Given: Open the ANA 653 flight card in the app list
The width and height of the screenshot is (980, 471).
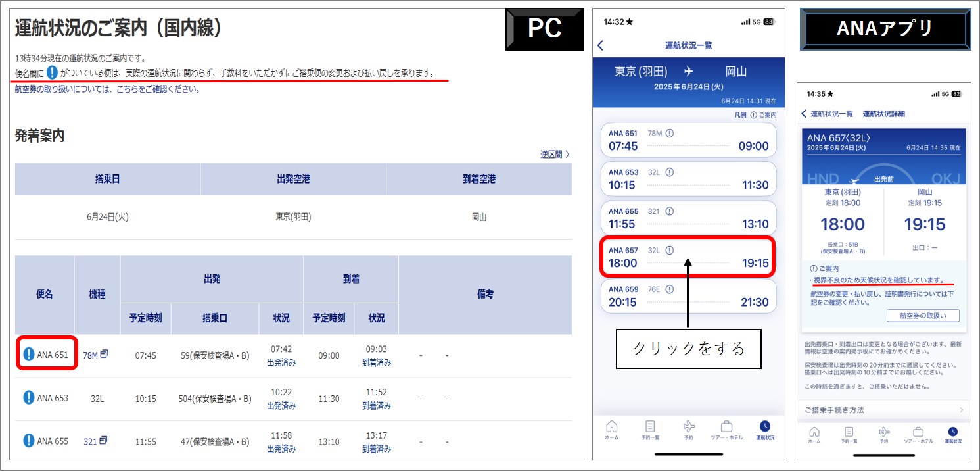Looking at the screenshot, I should click(688, 179).
